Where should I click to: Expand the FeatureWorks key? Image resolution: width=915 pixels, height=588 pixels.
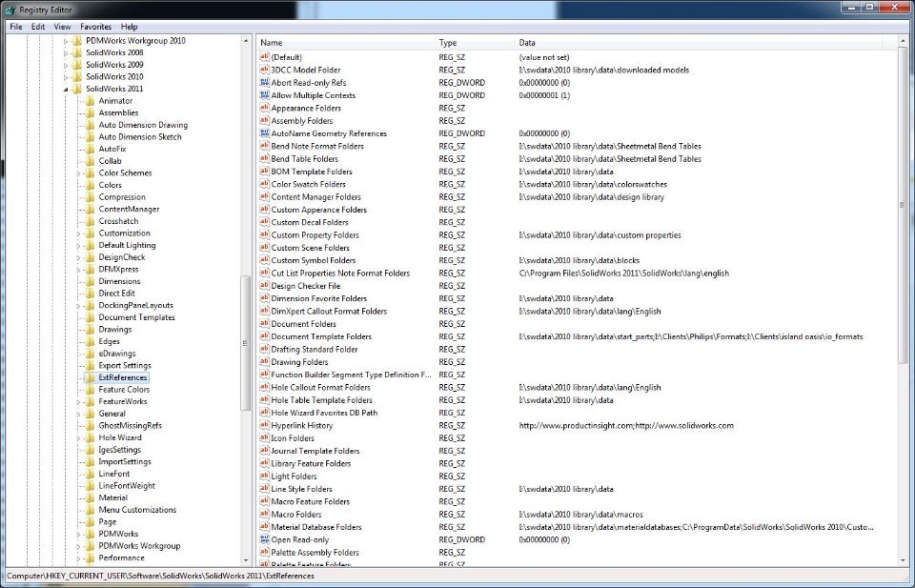point(78,402)
